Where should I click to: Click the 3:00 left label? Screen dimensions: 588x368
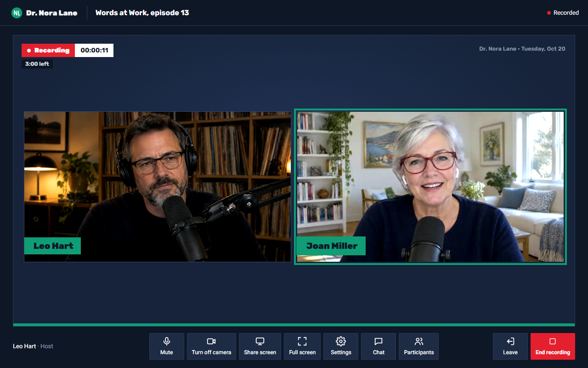click(x=37, y=64)
